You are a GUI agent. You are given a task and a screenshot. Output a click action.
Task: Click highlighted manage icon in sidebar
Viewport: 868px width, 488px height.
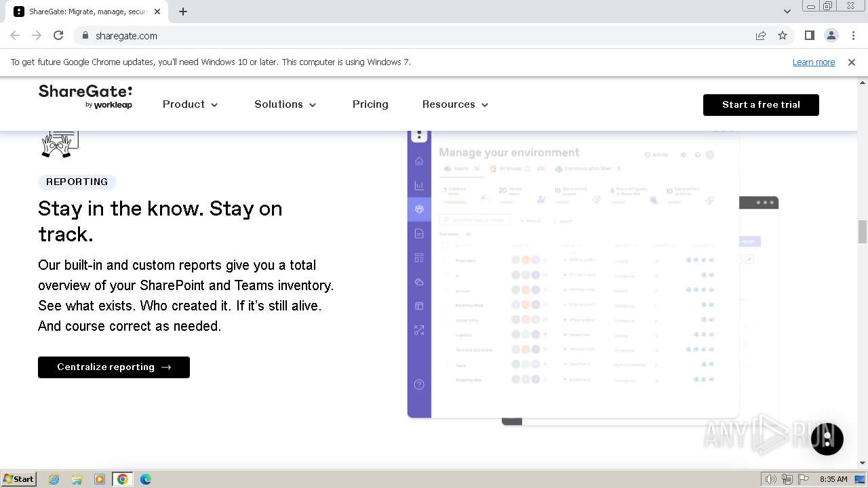[419, 209]
